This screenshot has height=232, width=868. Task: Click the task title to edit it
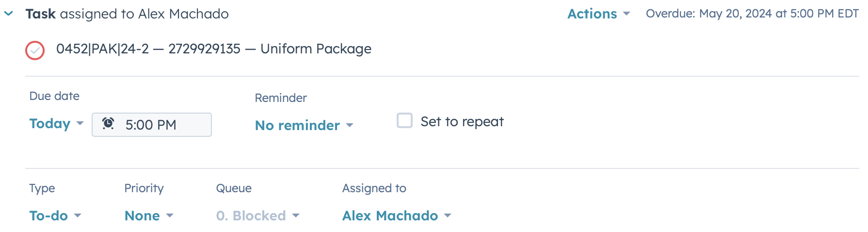tap(213, 49)
